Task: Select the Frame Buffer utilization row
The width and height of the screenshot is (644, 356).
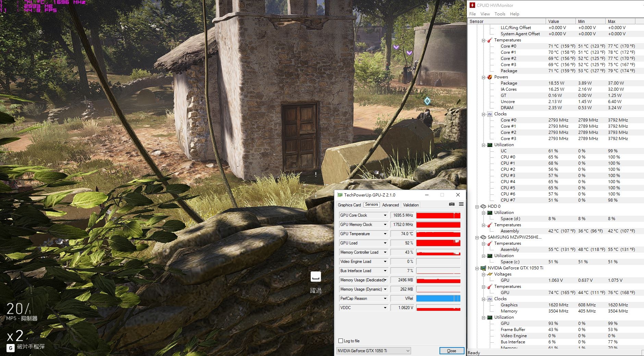Action: pos(556,330)
